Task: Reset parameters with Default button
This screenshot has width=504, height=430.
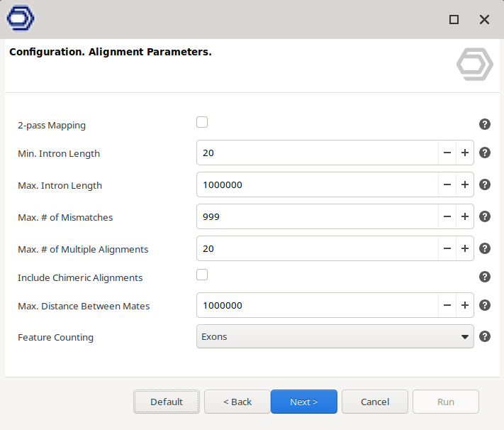Action: [x=167, y=402]
